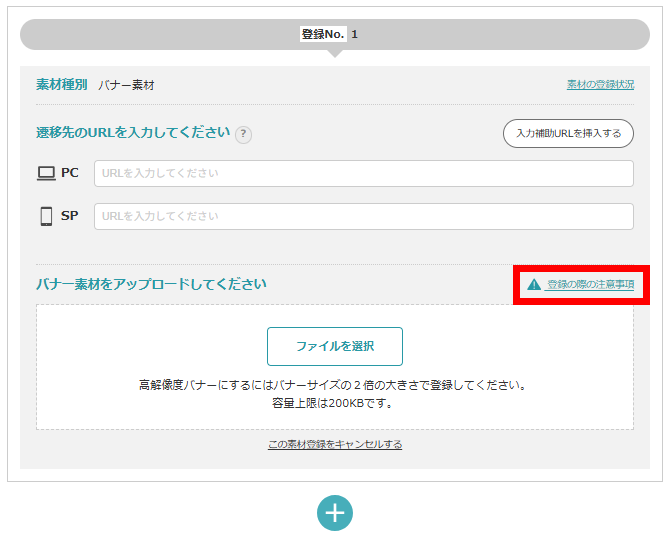Focus the PC URL input field
672x536 pixels.
point(364,173)
